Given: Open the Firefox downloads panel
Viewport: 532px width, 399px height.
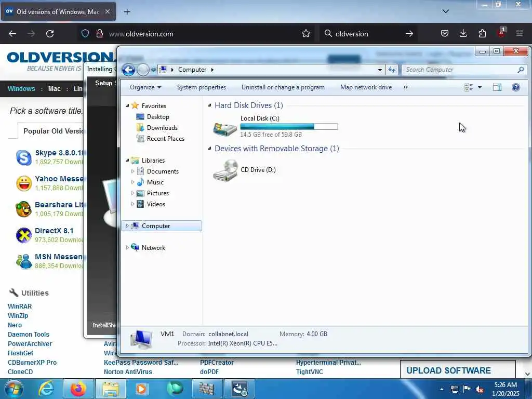Looking at the screenshot, I should [x=463, y=33].
